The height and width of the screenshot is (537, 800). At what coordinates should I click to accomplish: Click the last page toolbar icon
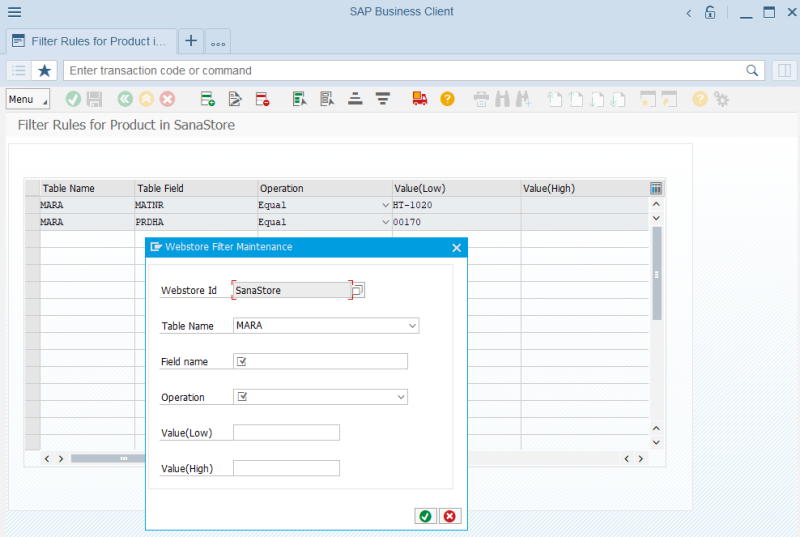coord(618,99)
